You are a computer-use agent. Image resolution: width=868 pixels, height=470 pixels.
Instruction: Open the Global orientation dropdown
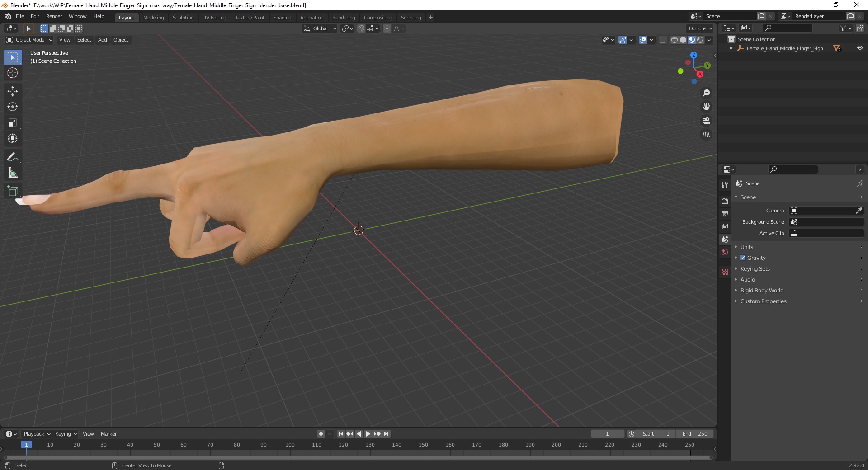(x=320, y=28)
